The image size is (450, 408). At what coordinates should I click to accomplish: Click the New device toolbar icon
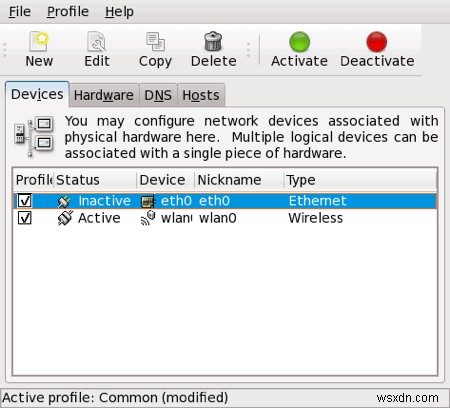pyautogui.click(x=39, y=41)
